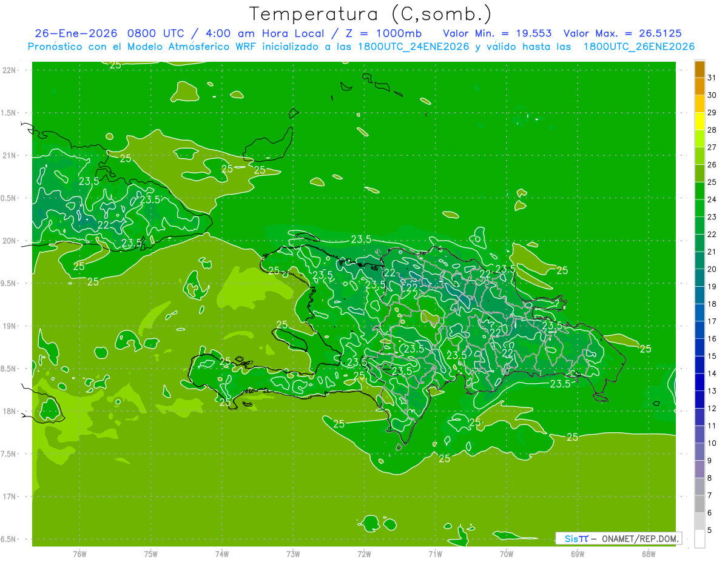Pick the blue swatch between 13 and 14
Viewport: 728px width, 562px height.
pos(699,382)
